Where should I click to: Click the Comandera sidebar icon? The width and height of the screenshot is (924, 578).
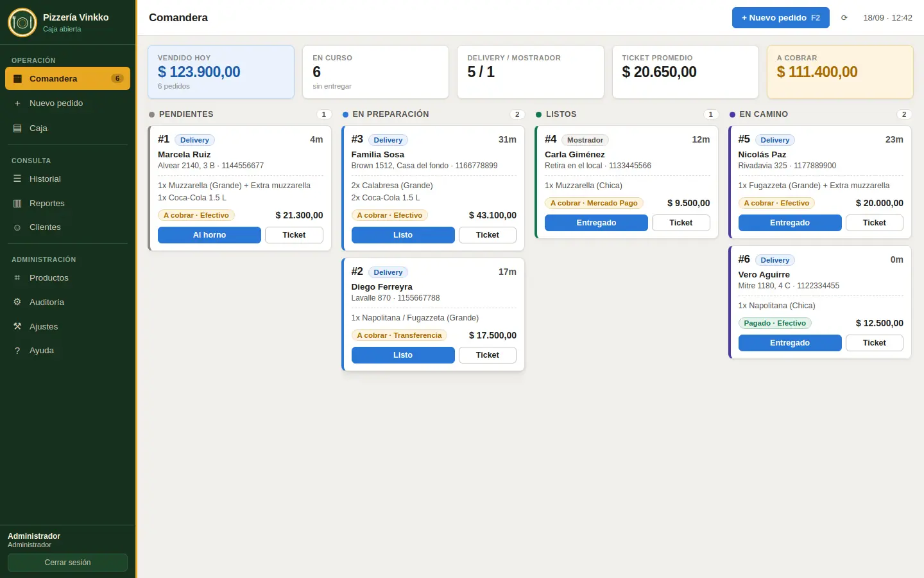pos(17,78)
